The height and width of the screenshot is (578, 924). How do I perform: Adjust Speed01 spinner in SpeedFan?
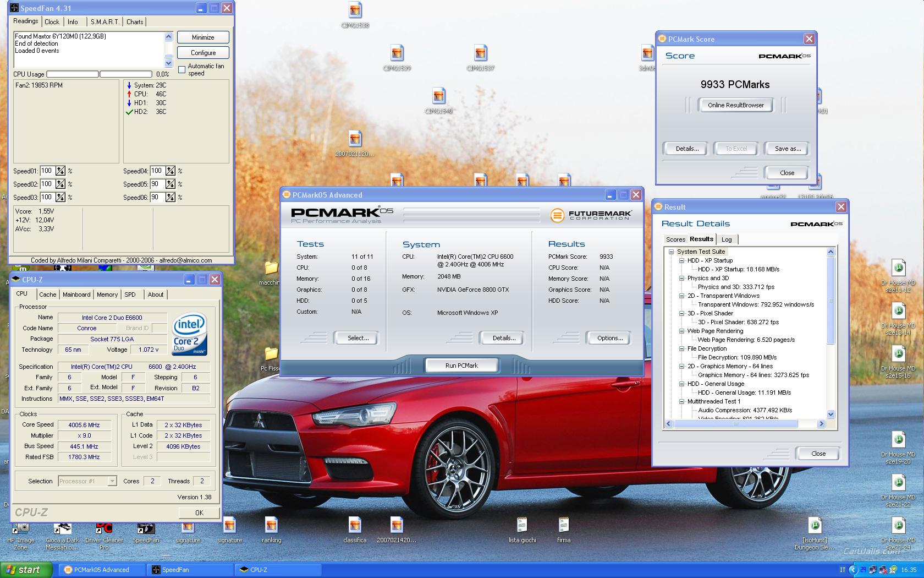coord(61,171)
